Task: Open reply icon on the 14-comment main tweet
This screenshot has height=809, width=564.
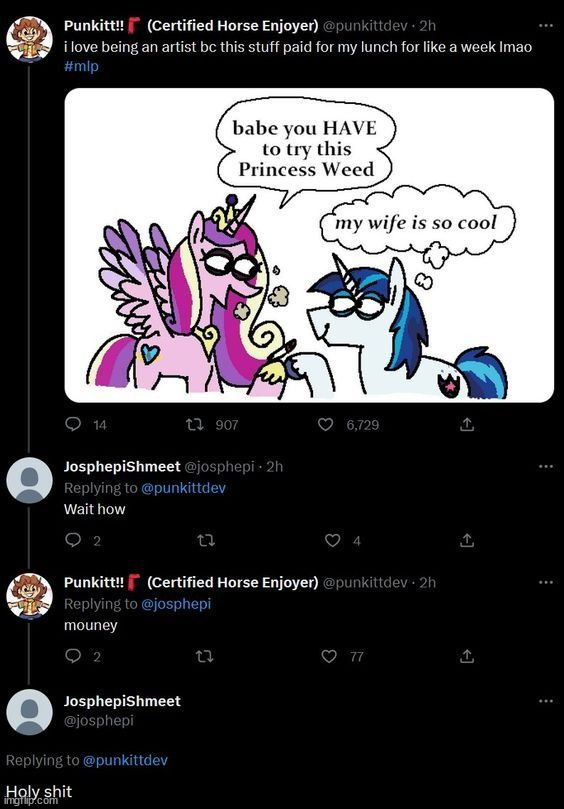Action: (x=73, y=424)
